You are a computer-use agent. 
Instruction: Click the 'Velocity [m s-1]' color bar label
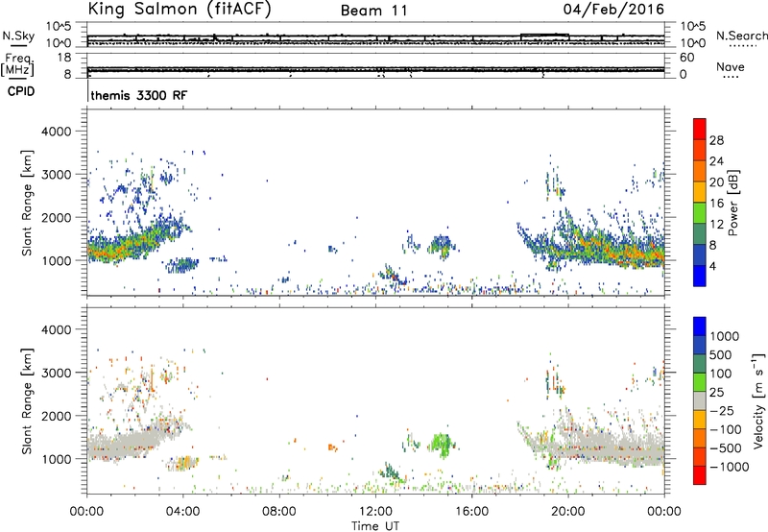click(x=758, y=400)
